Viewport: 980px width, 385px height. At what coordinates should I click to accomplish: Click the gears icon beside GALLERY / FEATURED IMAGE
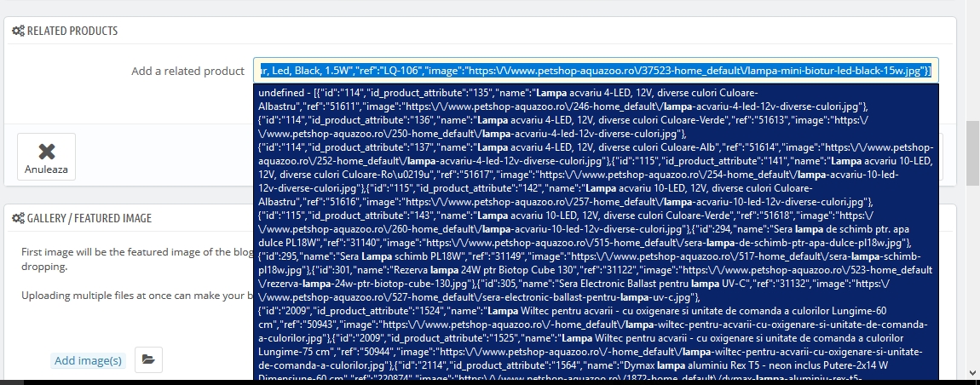(x=18, y=218)
